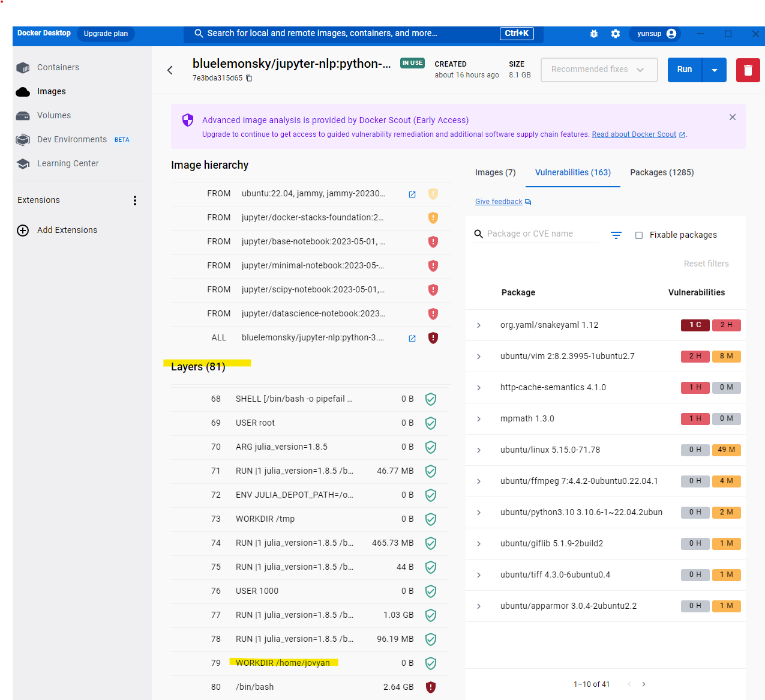
Task: Enable the Fixable packages checkbox
Action: [x=639, y=235]
